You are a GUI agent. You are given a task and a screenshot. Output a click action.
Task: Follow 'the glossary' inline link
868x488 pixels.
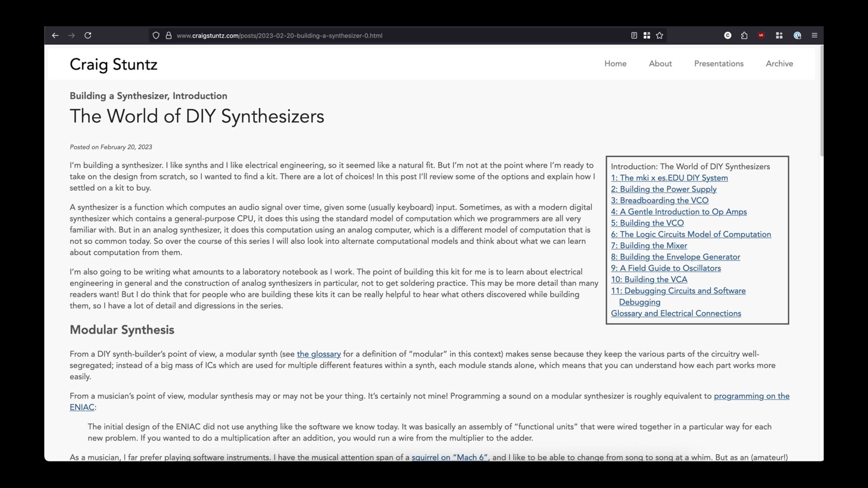pyautogui.click(x=318, y=354)
